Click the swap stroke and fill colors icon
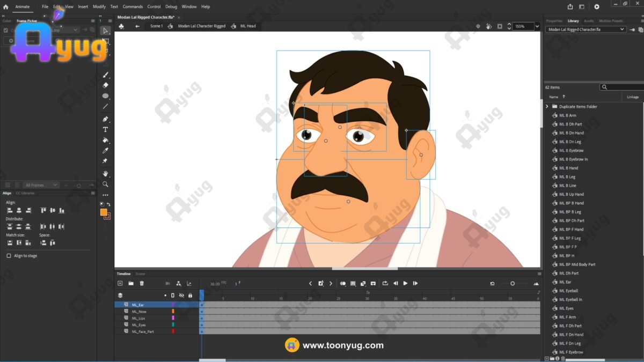 108,204
